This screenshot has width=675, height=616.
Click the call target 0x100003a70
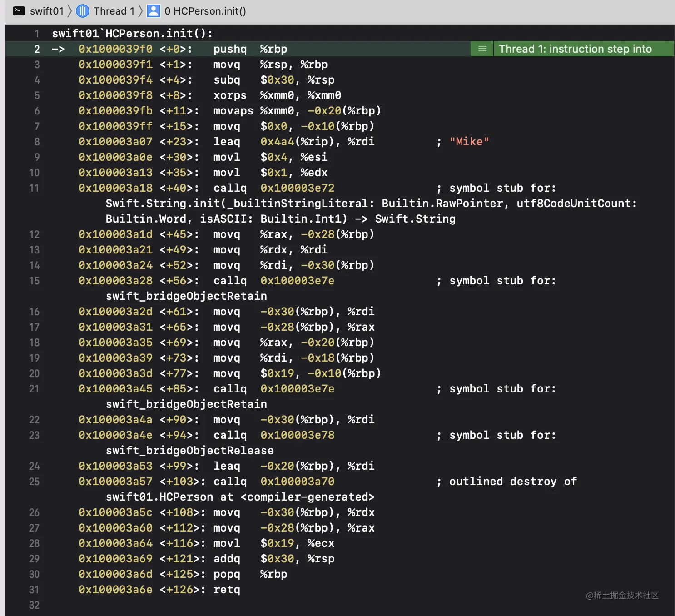(x=298, y=482)
